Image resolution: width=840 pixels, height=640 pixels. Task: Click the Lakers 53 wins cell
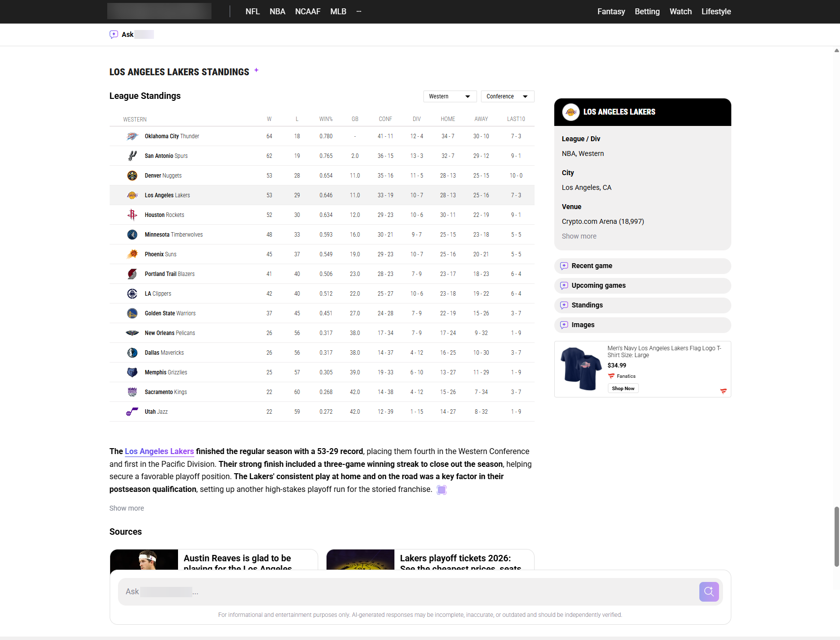[269, 195]
